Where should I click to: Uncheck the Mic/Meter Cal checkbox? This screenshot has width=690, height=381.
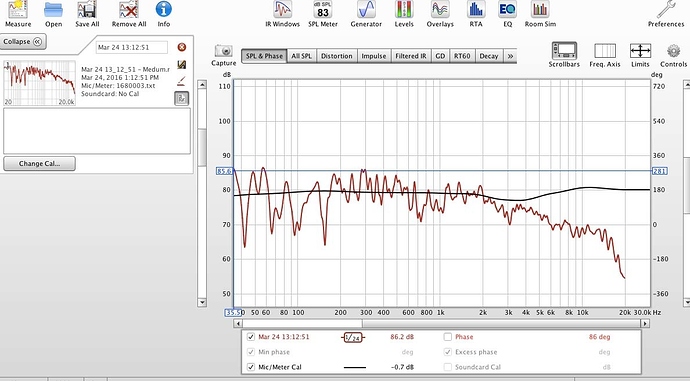pos(251,367)
